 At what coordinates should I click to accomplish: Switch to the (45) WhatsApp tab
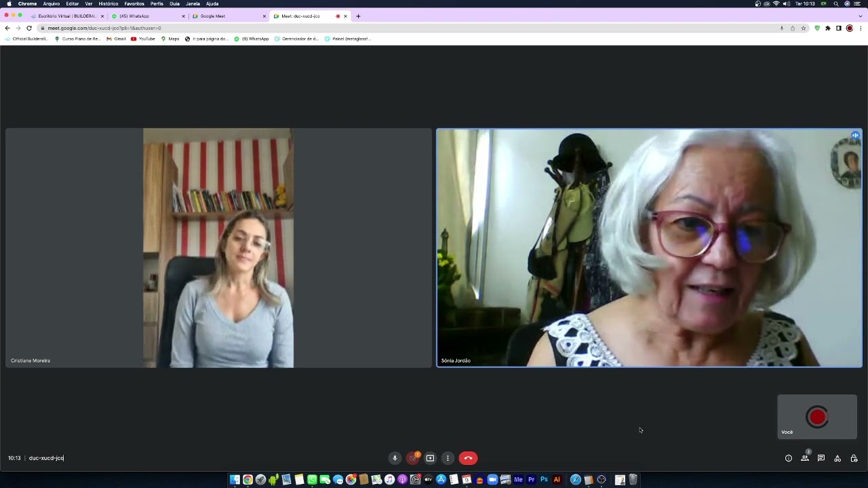148,16
